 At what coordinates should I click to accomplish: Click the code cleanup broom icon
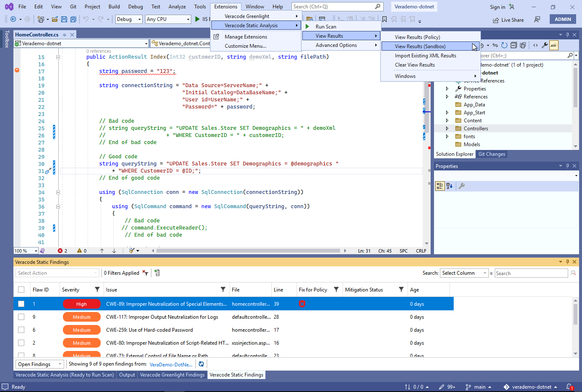point(132,251)
